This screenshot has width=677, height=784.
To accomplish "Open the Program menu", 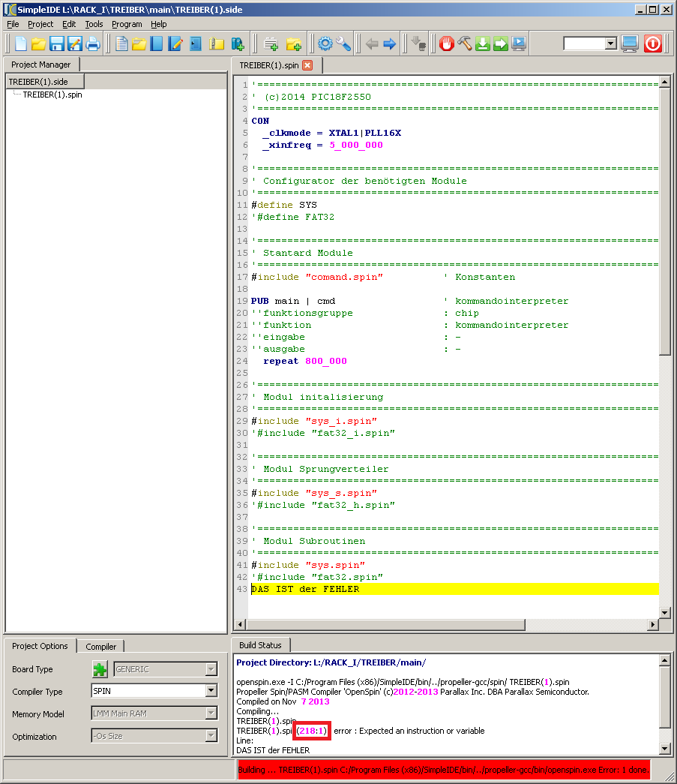I will pos(127,24).
